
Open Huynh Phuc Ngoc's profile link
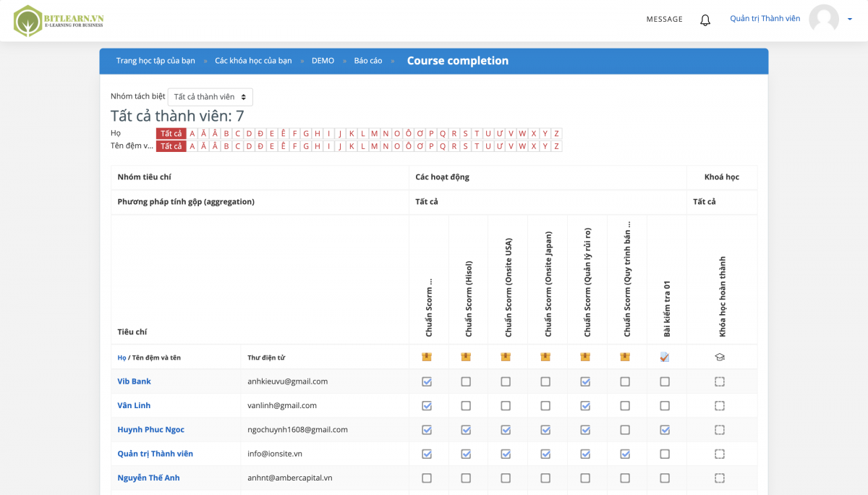pos(151,430)
